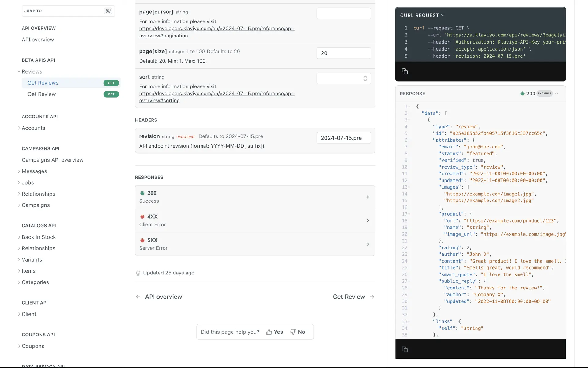Click the thumbs-down No feedback icon

pos(293,332)
